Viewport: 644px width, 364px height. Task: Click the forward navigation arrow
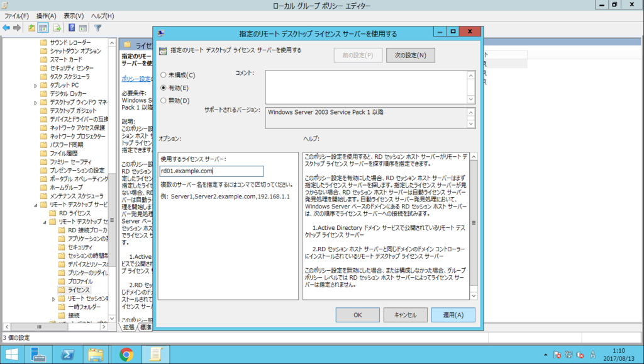click(16, 27)
